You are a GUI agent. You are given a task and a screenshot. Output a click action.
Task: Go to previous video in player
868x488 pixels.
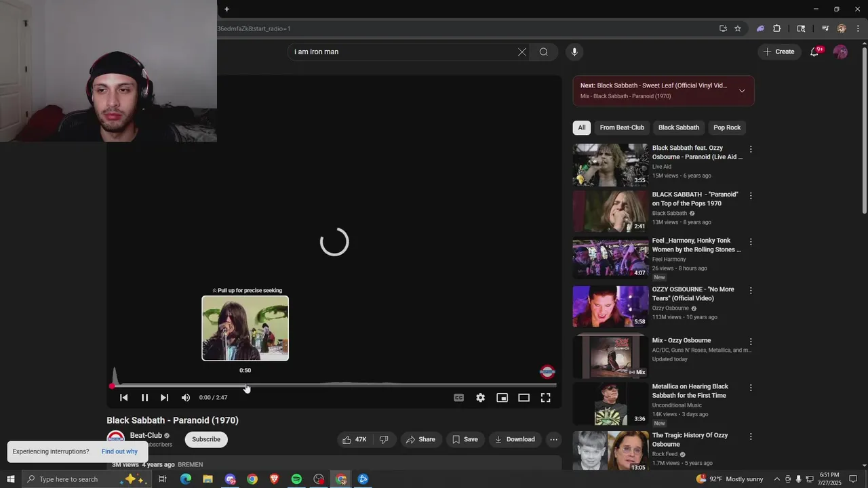pyautogui.click(x=123, y=398)
